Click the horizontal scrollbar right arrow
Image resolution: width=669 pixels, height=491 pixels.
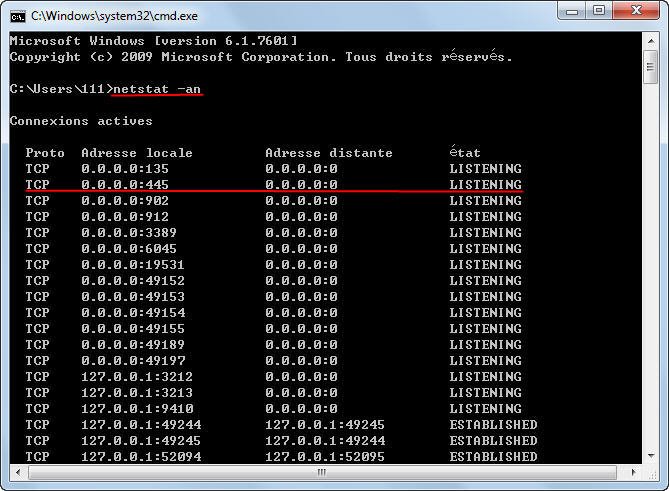(633, 472)
